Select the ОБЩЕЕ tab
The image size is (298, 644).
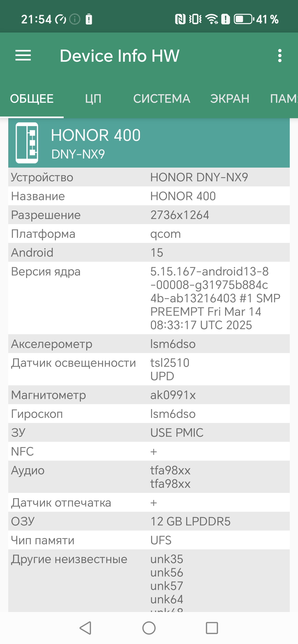point(32,99)
